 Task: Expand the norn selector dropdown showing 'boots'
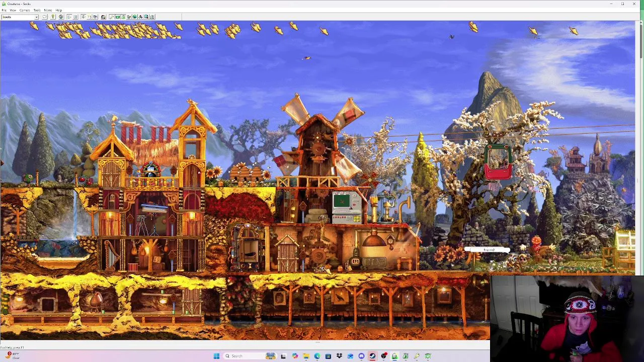click(36, 17)
